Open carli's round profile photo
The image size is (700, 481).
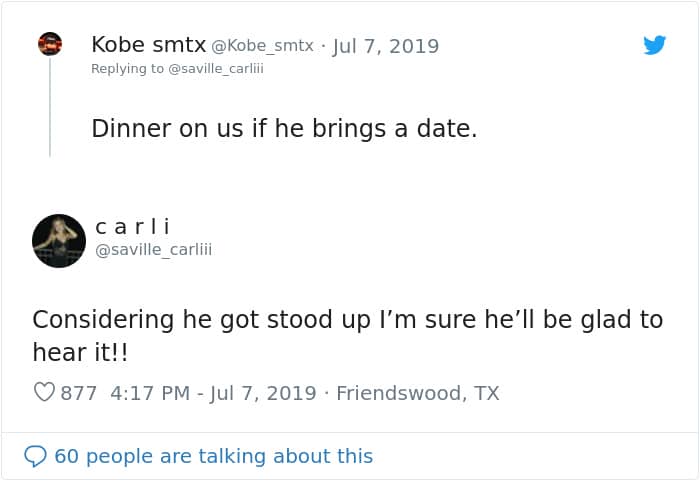point(59,241)
